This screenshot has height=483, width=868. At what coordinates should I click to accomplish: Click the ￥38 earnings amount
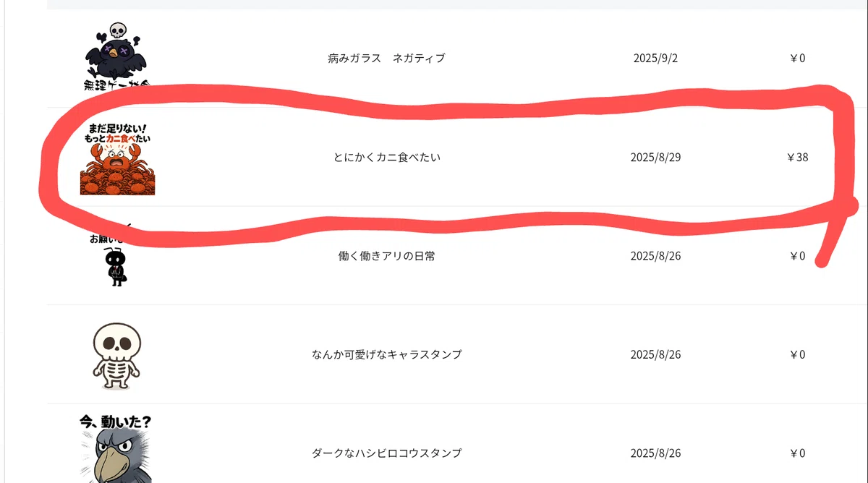(x=797, y=157)
